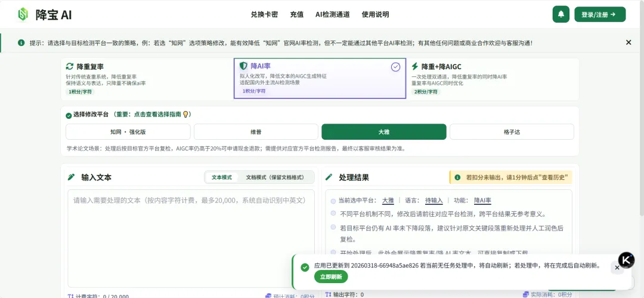Click into the input text area
Image resolution: width=644 pixels, height=298 pixels.
tap(191, 238)
